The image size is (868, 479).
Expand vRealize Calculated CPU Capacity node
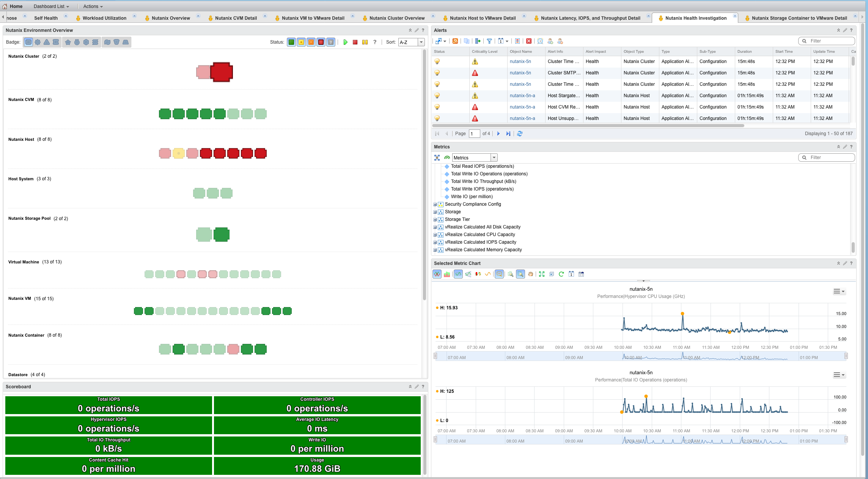[x=435, y=235]
